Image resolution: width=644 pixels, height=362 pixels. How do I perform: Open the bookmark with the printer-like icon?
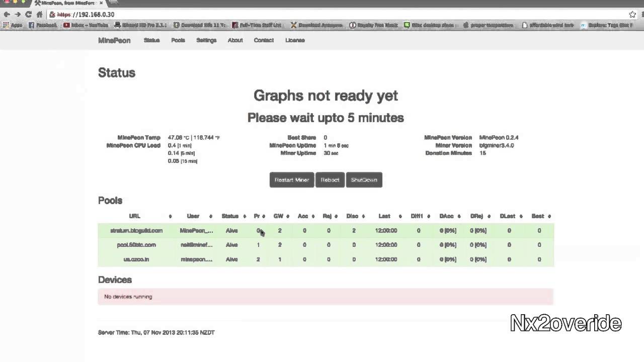click(141, 25)
